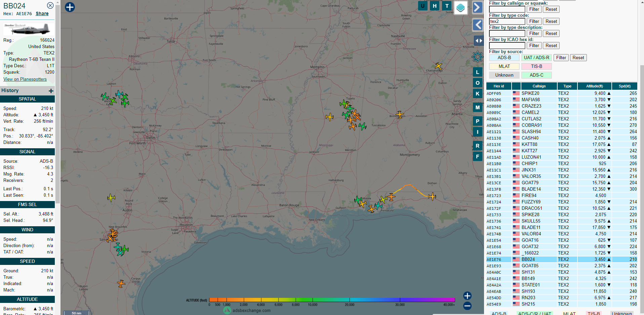Close the BB024 aircraft info panel
The width and height of the screenshot is (644, 315).
(x=50, y=5)
